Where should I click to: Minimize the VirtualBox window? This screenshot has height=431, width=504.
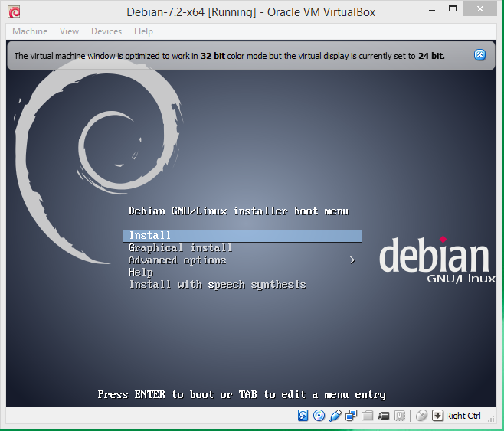(x=432, y=10)
